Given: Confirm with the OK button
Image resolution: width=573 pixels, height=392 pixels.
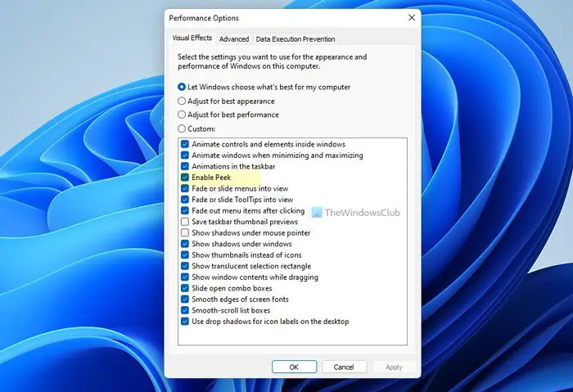Looking at the screenshot, I should [x=294, y=367].
